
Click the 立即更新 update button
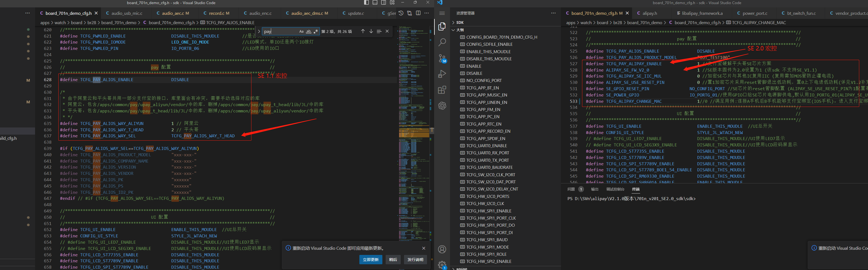[371, 260]
